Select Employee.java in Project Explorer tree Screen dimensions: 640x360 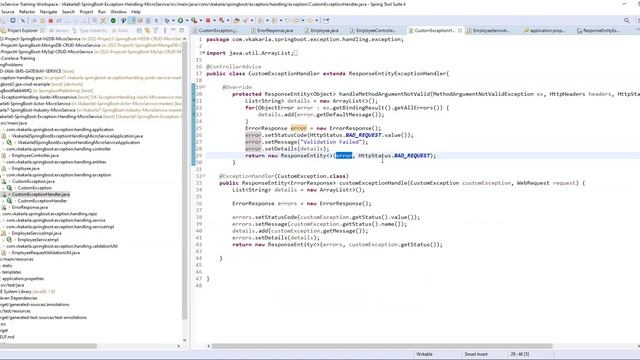pyautogui.click(x=25, y=168)
